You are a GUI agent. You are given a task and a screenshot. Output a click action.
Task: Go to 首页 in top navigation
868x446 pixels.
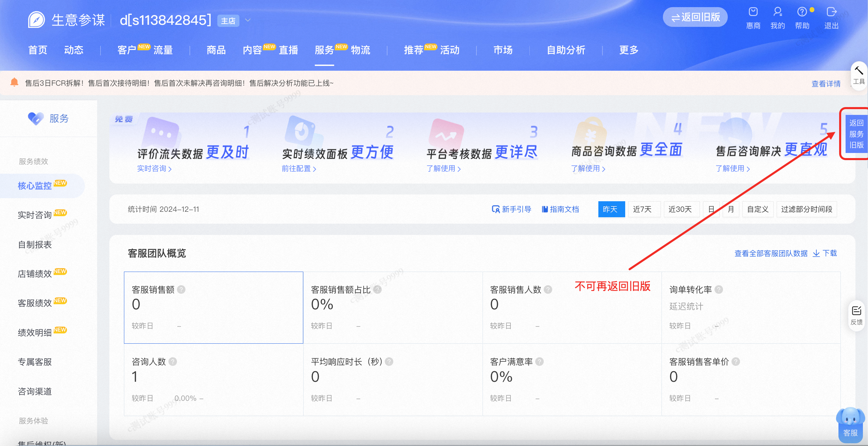[x=38, y=50]
